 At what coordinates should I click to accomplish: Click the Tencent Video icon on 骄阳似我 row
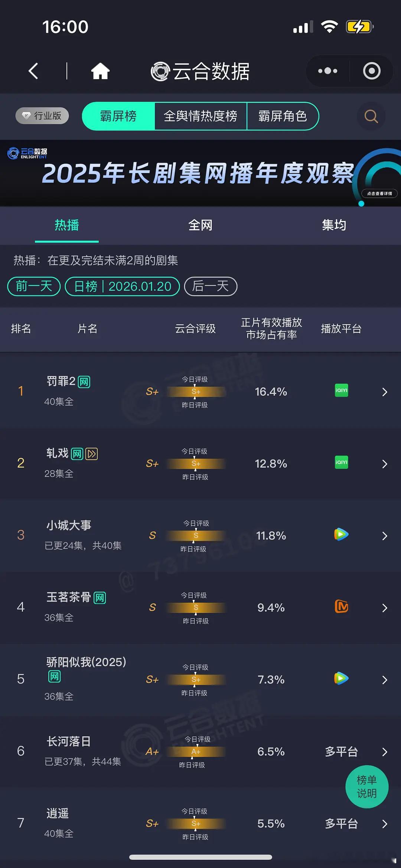341,679
